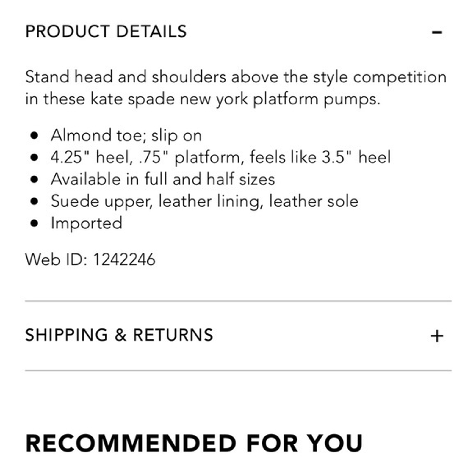Select the Web ID number 1242246
The image size is (476, 476).
[x=124, y=259]
